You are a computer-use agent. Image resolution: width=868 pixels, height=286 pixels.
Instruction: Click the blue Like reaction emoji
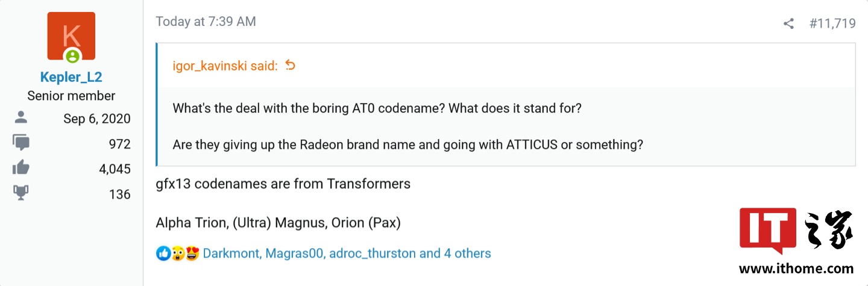[x=163, y=253]
